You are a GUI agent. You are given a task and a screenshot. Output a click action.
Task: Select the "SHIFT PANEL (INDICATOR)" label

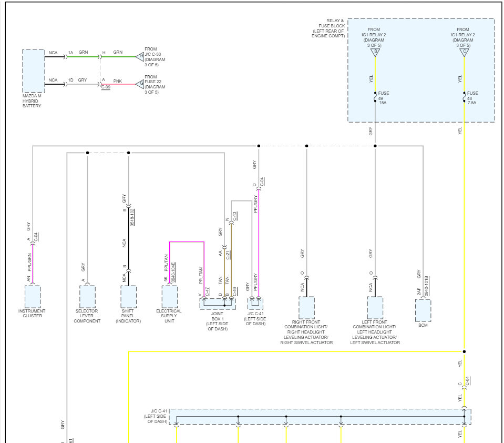click(128, 316)
